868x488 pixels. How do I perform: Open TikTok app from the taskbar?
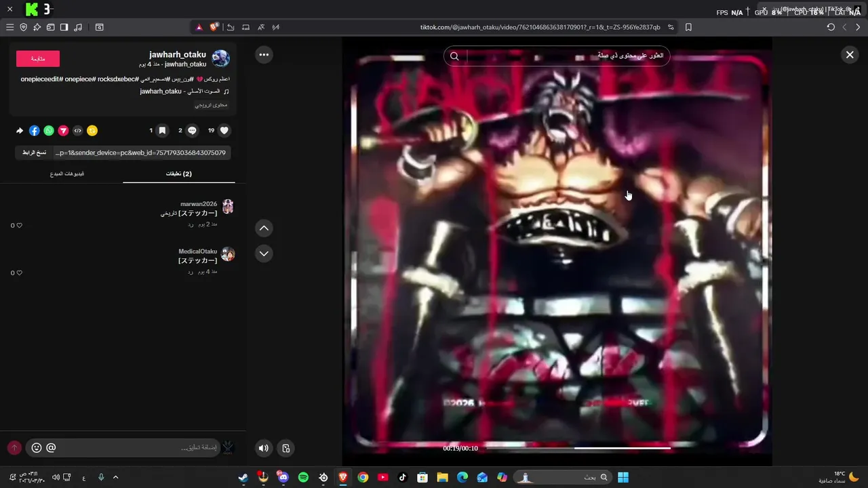pyautogui.click(x=403, y=477)
